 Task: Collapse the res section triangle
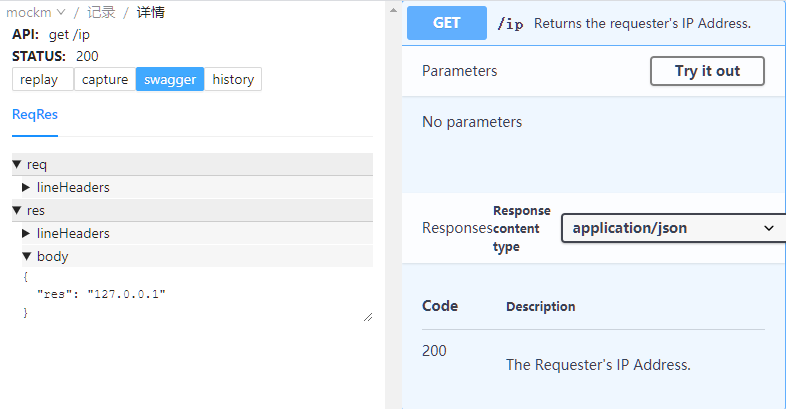[17, 210]
